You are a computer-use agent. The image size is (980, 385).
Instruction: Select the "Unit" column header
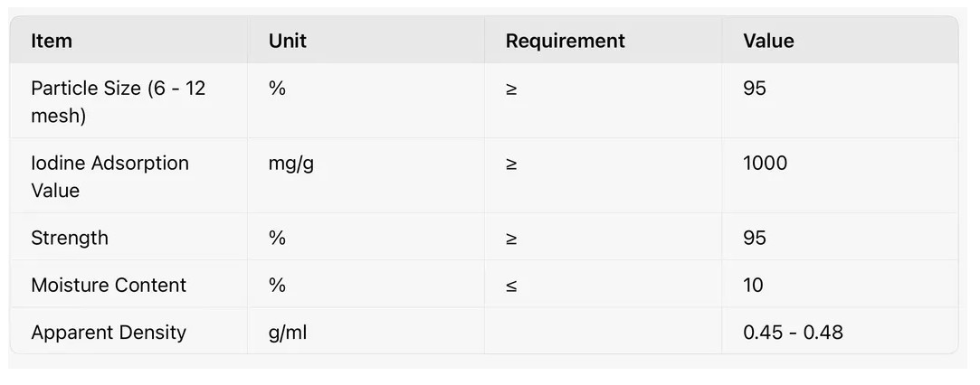pyautogui.click(x=288, y=41)
